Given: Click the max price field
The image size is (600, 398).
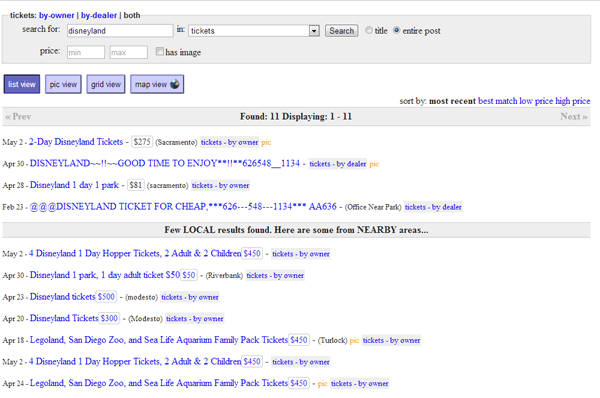Looking at the screenshot, I should 129,52.
